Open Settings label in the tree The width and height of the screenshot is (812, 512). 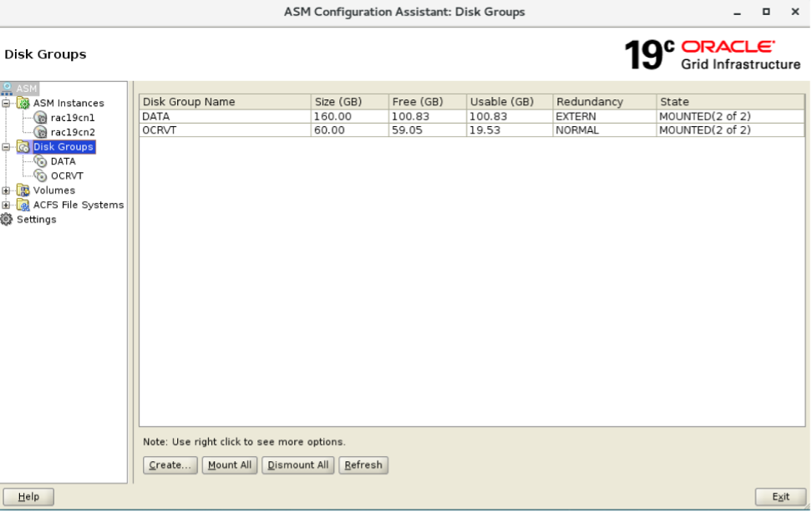click(x=36, y=220)
